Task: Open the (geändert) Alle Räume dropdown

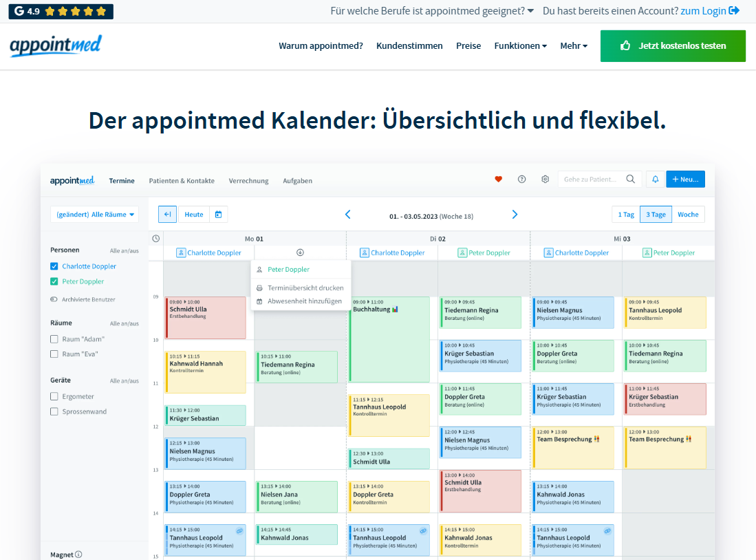Action: click(x=94, y=214)
